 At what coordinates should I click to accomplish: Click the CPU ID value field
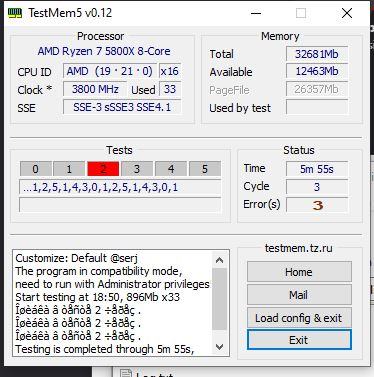tap(110, 71)
